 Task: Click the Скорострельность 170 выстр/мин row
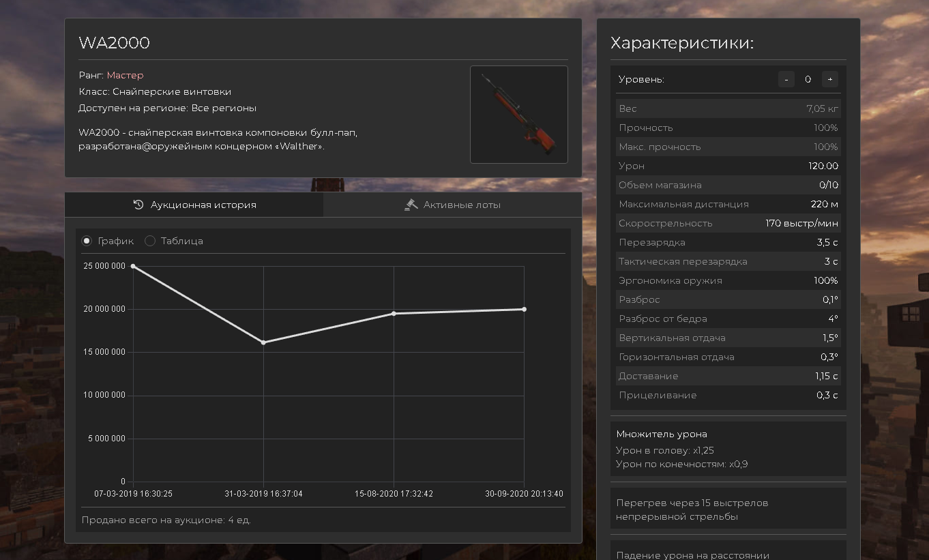(x=728, y=223)
